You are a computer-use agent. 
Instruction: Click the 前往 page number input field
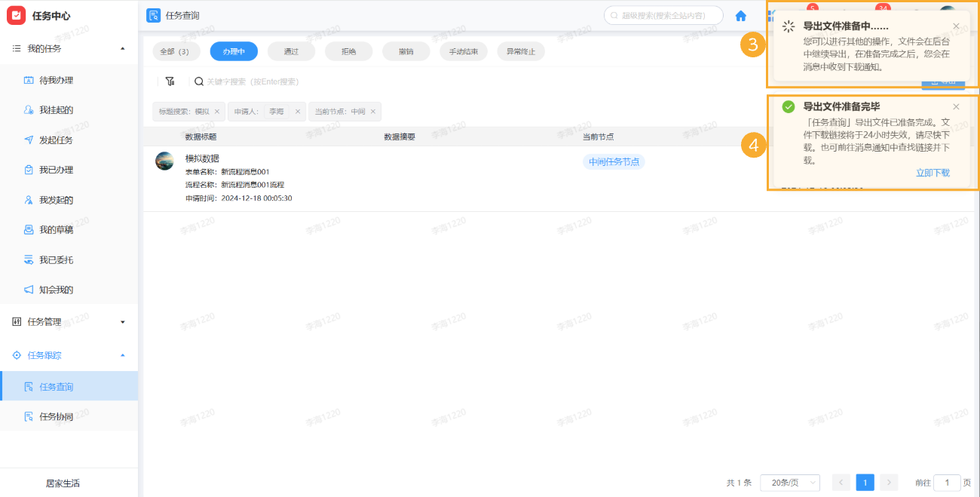947,482
